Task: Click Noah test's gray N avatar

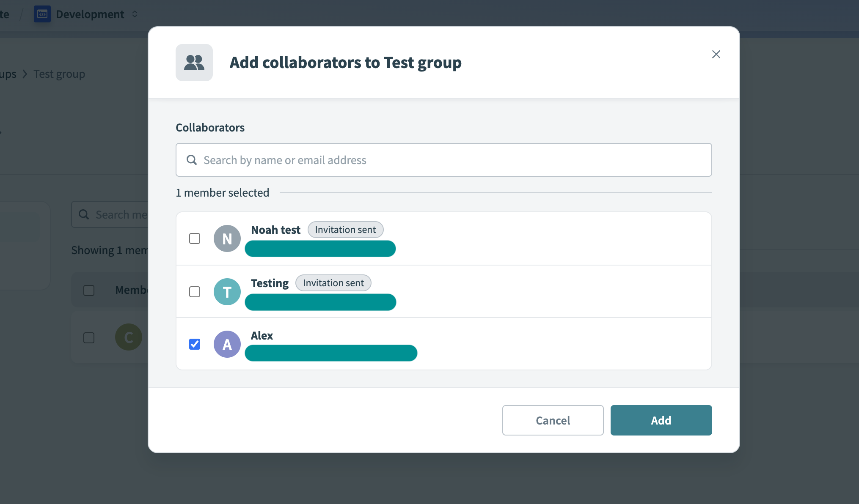Action: tap(227, 238)
